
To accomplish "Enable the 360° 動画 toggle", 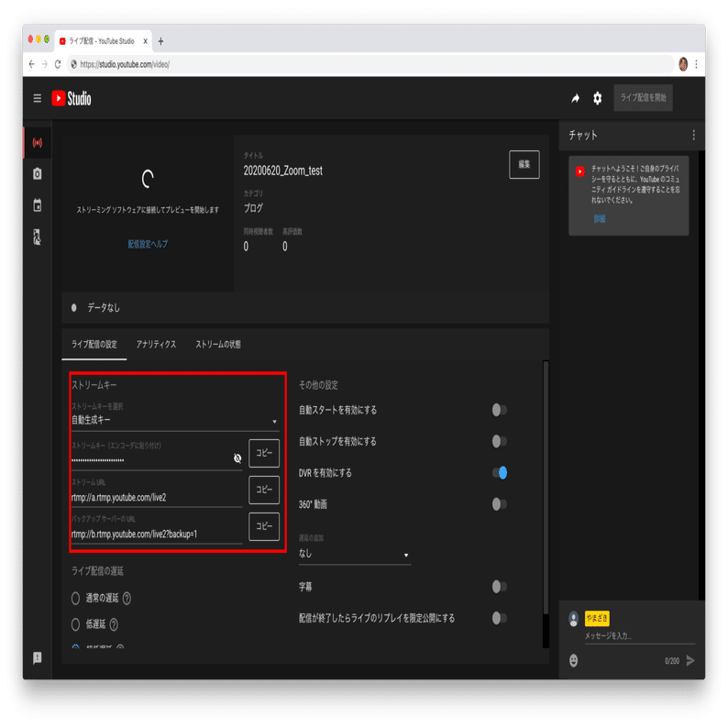I will pyautogui.click(x=500, y=504).
